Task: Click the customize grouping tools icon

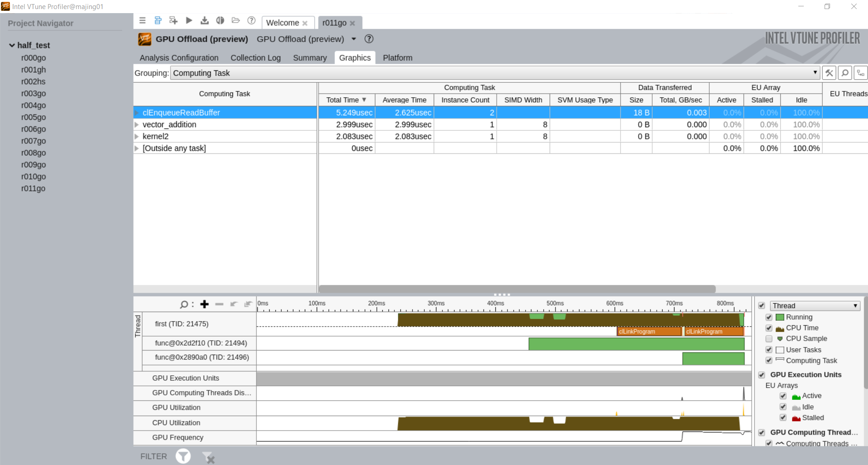Action: tap(829, 73)
